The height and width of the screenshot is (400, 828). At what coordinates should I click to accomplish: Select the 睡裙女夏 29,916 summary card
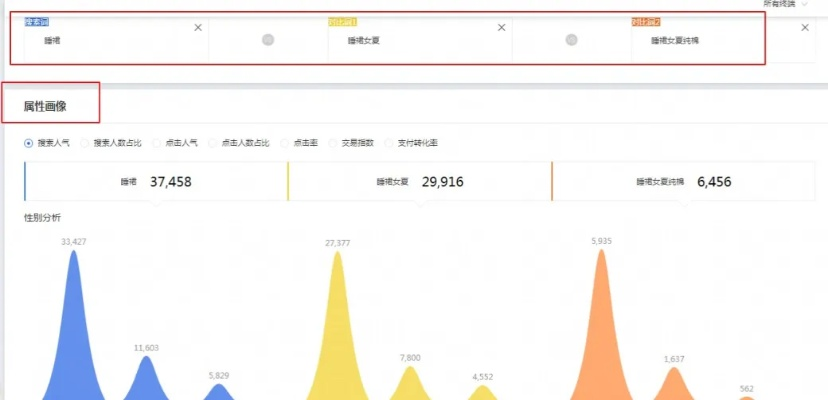pyautogui.click(x=419, y=182)
